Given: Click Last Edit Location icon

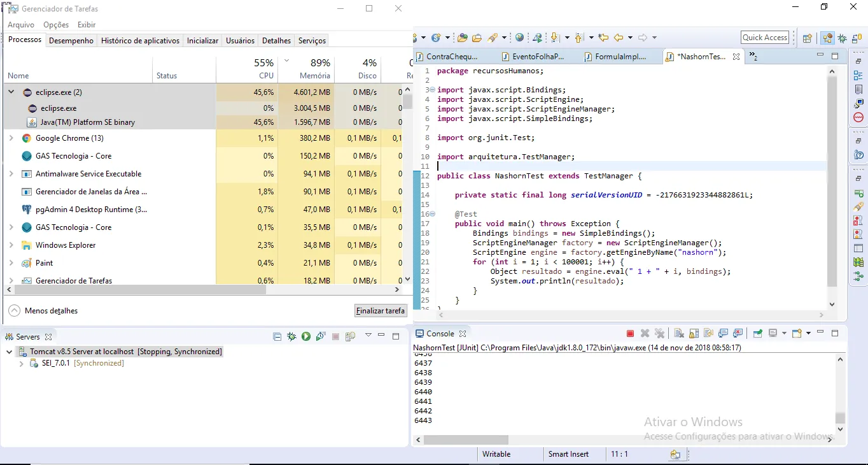Looking at the screenshot, I should [x=604, y=38].
